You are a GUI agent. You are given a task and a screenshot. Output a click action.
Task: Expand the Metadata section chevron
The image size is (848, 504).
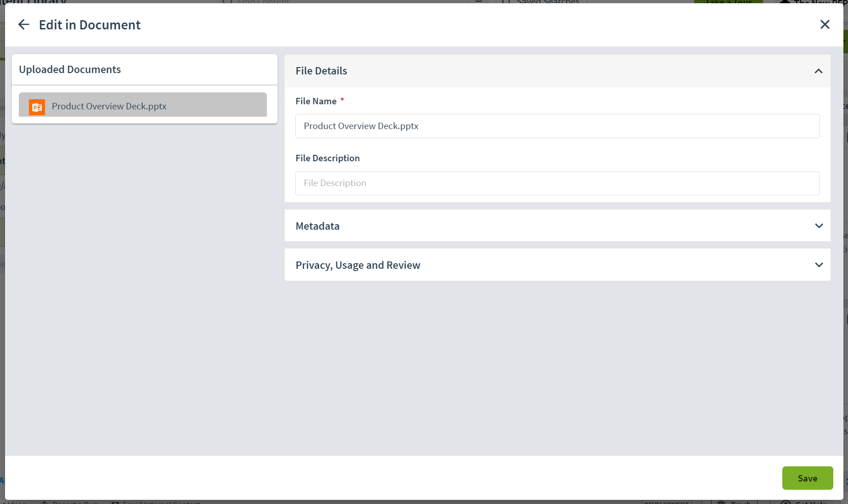819,226
